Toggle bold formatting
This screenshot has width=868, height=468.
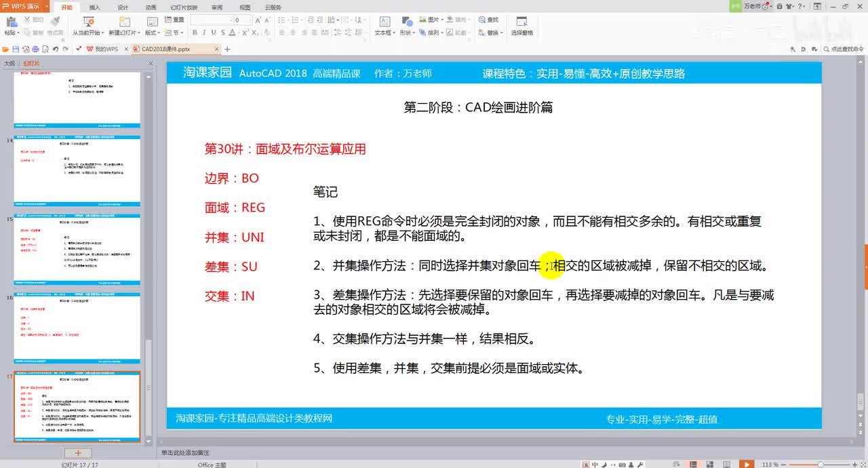[x=195, y=33]
